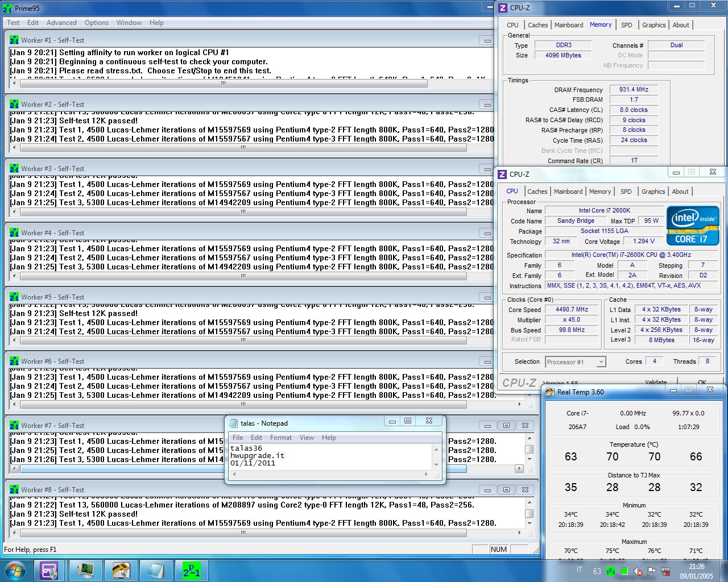This screenshot has width=728, height=582.
Task: Maximize the Worker #7 window
Action: click(506, 426)
